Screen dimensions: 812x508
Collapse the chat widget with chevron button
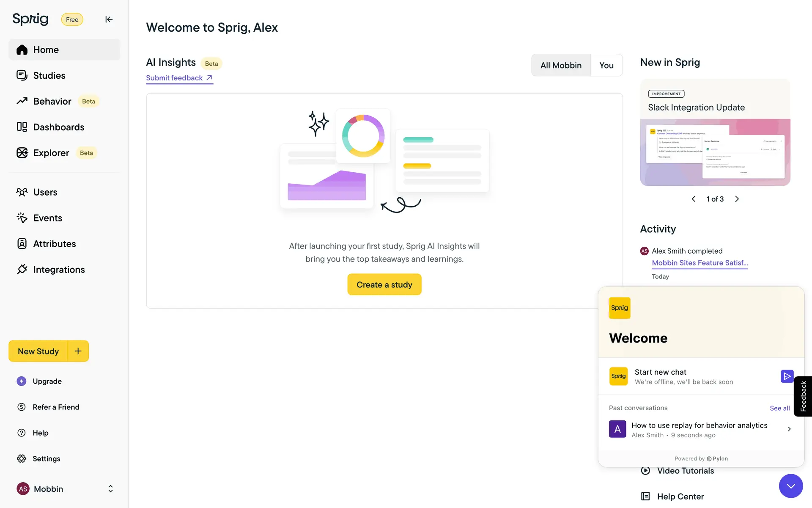(x=791, y=486)
